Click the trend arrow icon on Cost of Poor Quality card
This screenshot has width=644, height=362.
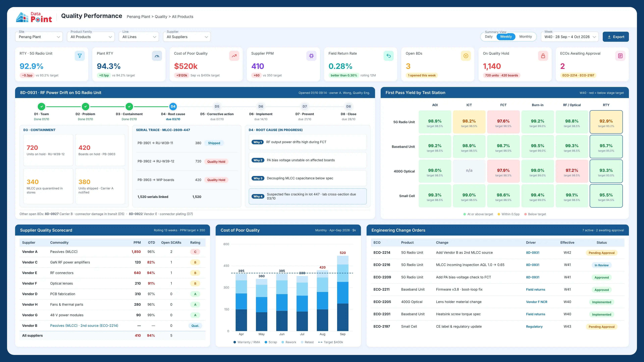click(x=234, y=56)
